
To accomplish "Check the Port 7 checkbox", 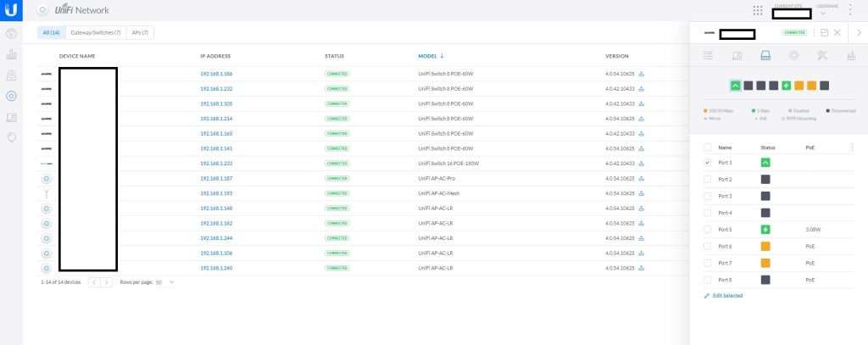I will coord(708,263).
